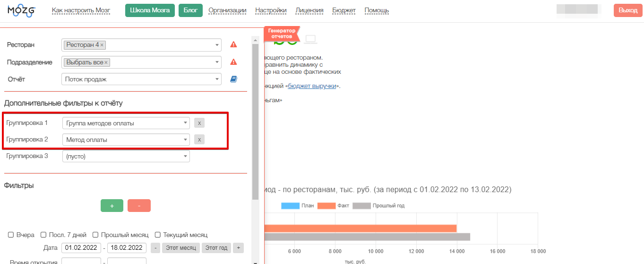644x264 pixels.
Task: Open the book help icon for Отчёт
Action: [x=233, y=79]
